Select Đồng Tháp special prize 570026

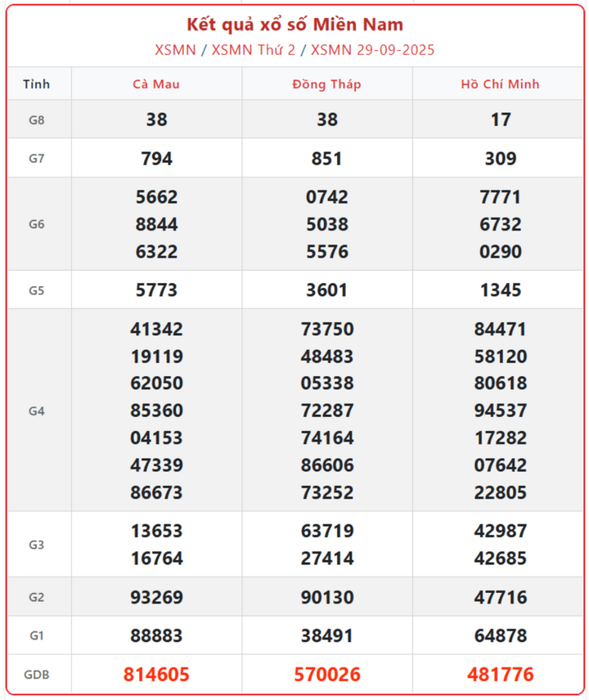(326, 675)
